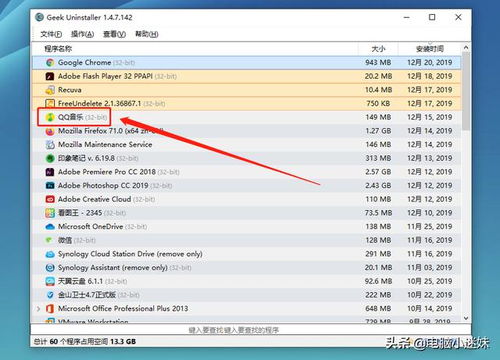This screenshot has width=500, height=360.
Task: Open the 操作(A) menu
Action: pos(82,34)
